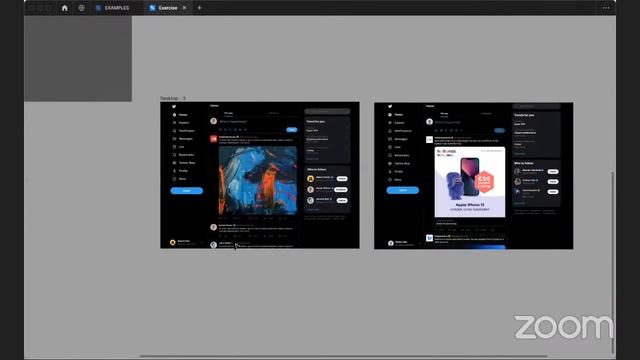The width and height of the screenshot is (640, 360).
Task: Select Lists icon in left mockup
Action: click(174, 147)
